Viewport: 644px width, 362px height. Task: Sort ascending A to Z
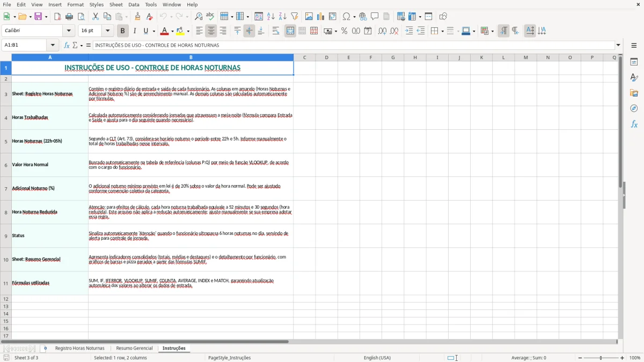[x=271, y=17]
